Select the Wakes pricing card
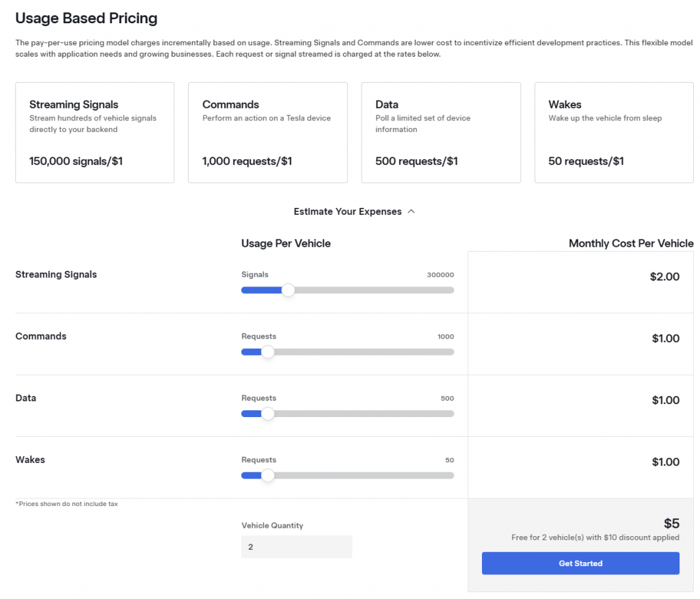The image size is (700, 599). point(614,133)
